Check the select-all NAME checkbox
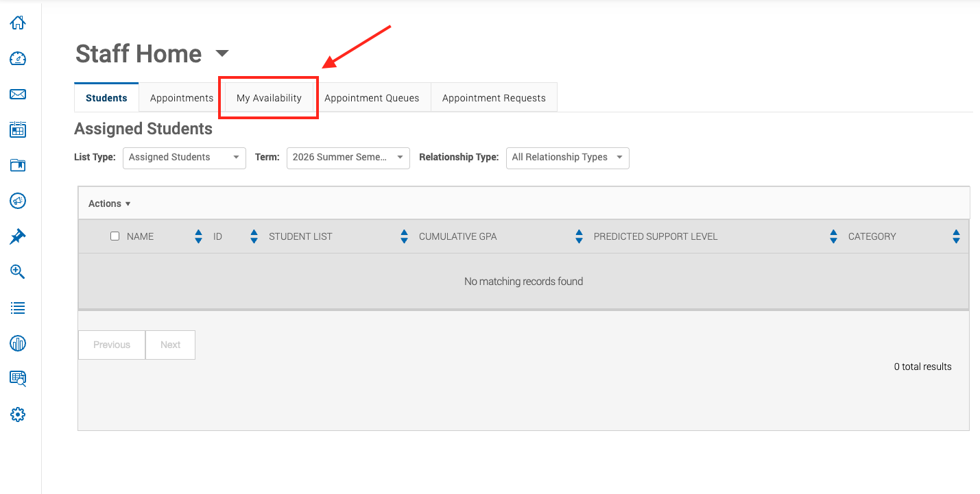Screen dimensions: 980x494 [115, 236]
